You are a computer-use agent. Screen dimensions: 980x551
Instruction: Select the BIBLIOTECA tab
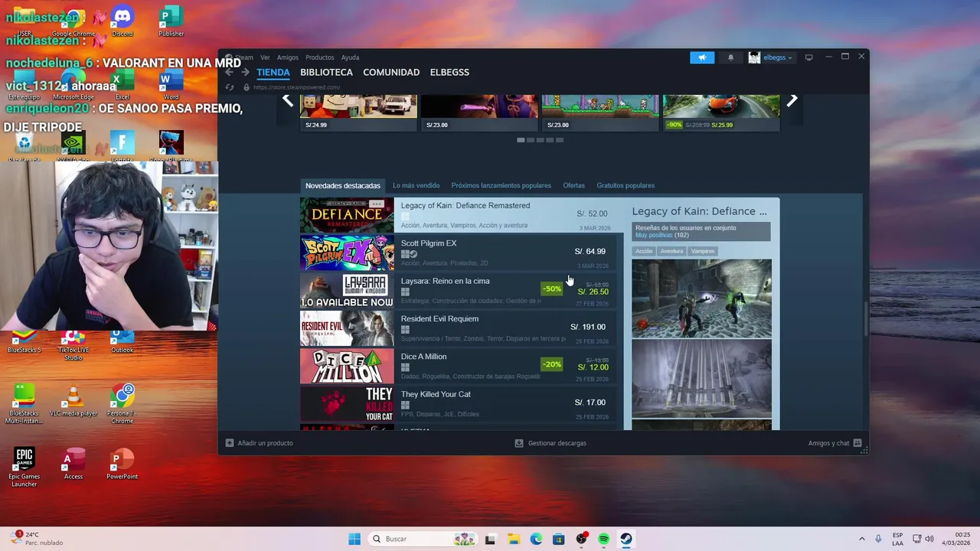point(326,72)
